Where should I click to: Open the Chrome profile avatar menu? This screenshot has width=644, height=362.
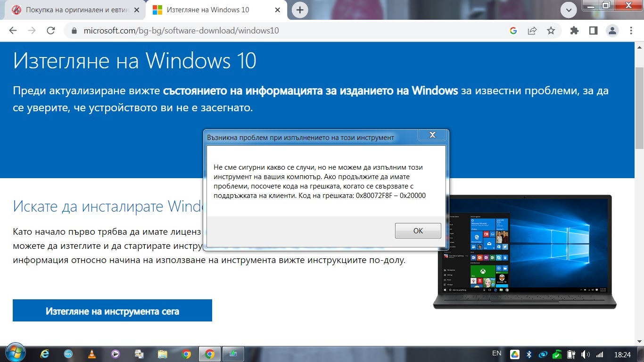pyautogui.click(x=612, y=31)
